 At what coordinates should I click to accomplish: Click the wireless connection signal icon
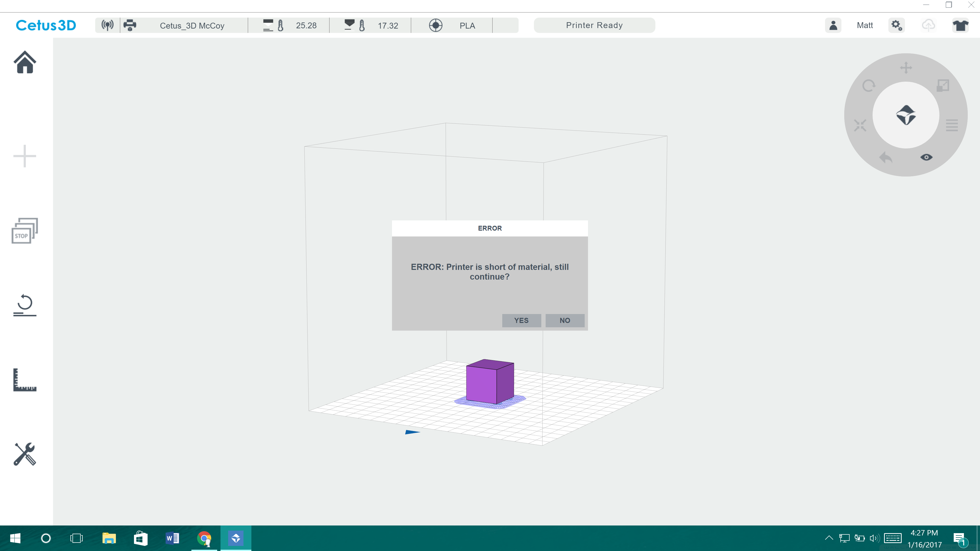pyautogui.click(x=107, y=26)
